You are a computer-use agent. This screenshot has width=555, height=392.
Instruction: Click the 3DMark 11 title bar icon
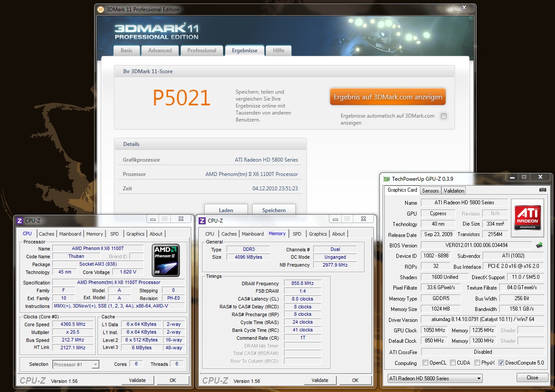click(101, 9)
